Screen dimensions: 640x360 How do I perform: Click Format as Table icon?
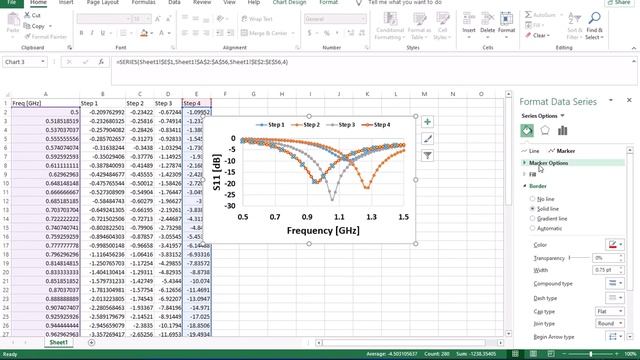[x=419, y=19]
